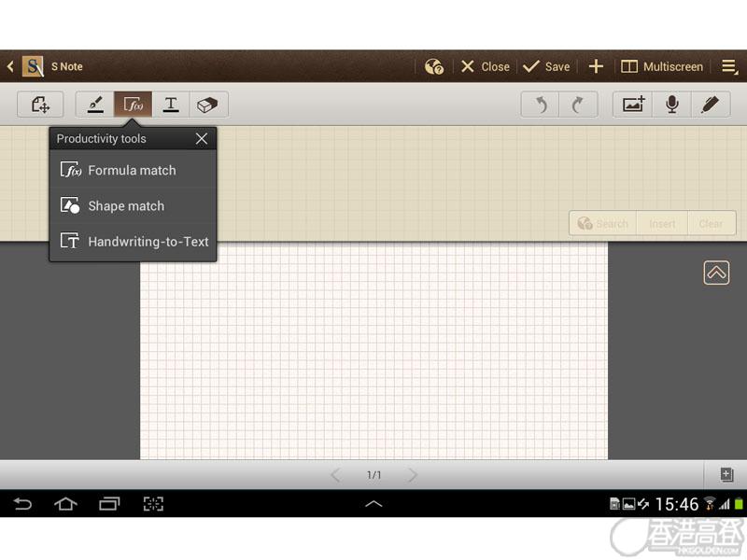Start voice recording with microphone icon
This screenshot has height=560, width=747.
(x=671, y=105)
